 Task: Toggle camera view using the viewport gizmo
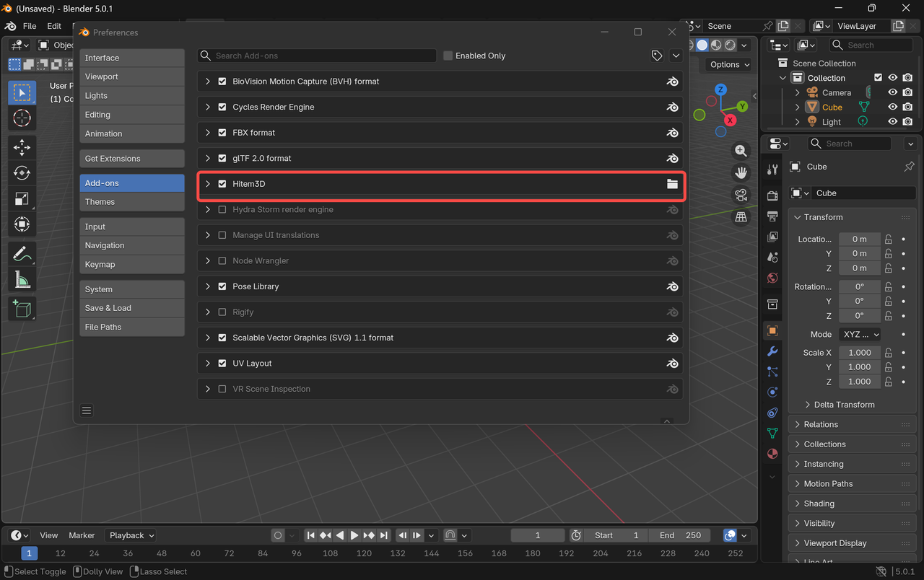point(741,194)
